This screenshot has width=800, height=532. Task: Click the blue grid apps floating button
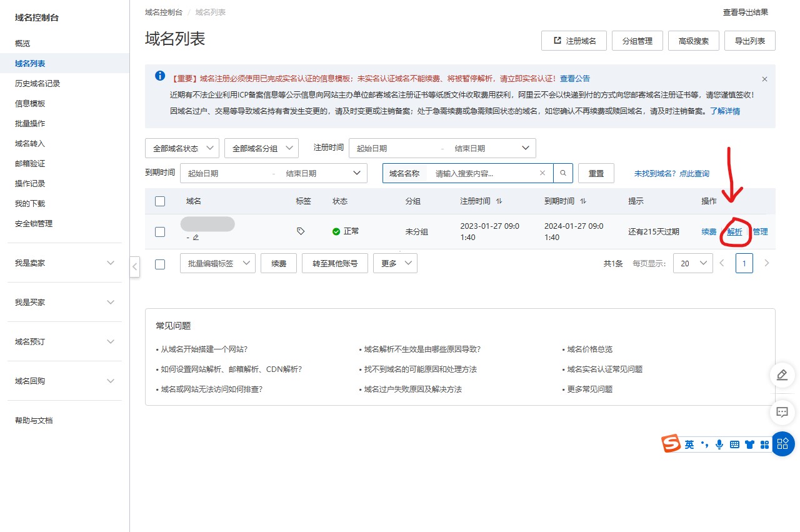782,444
